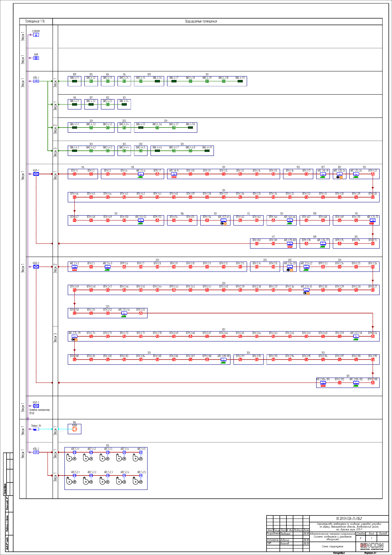Viewport: 392px width, 555px height.
Task: Select the КДЛ-2 loop controller symbol
Action: click(x=36, y=267)
